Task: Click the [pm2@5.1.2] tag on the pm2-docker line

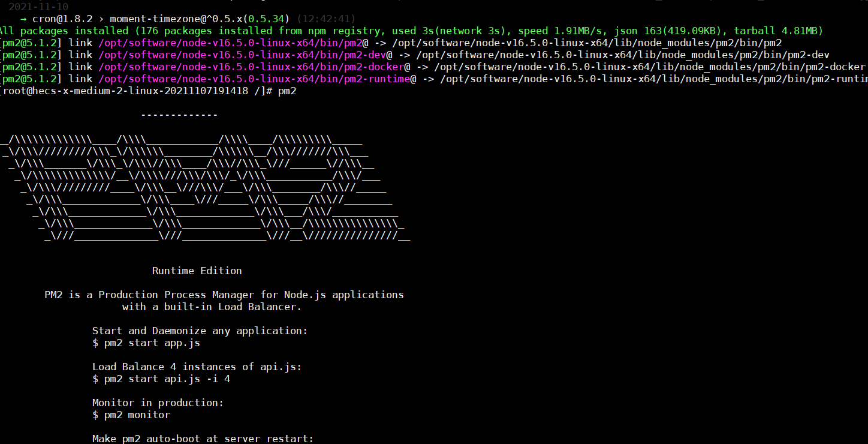Action: click(31, 67)
